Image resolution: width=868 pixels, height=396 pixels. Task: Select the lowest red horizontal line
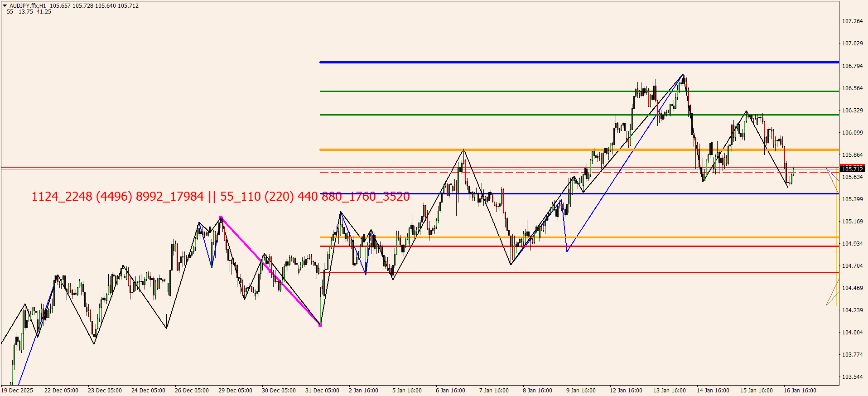pyautogui.click(x=544, y=272)
